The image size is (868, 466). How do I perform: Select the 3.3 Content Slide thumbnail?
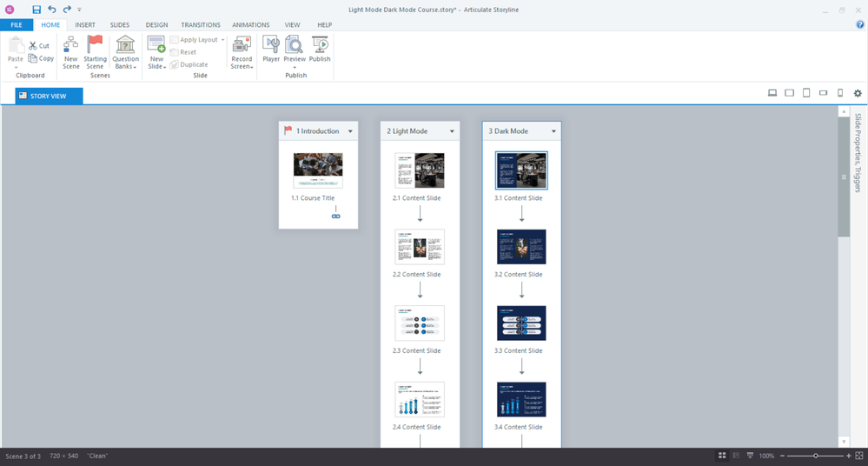click(521, 323)
